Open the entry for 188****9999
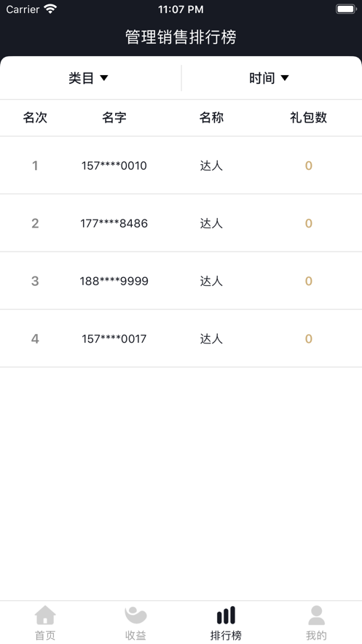Viewport: 362px width, 644px height. pyautogui.click(x=181, y=281)
